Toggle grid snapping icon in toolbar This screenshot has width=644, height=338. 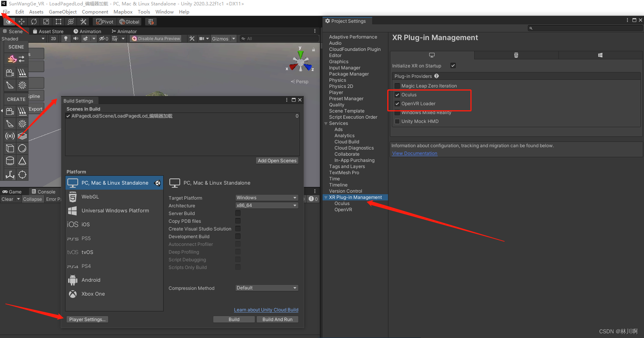coord(151,22)
